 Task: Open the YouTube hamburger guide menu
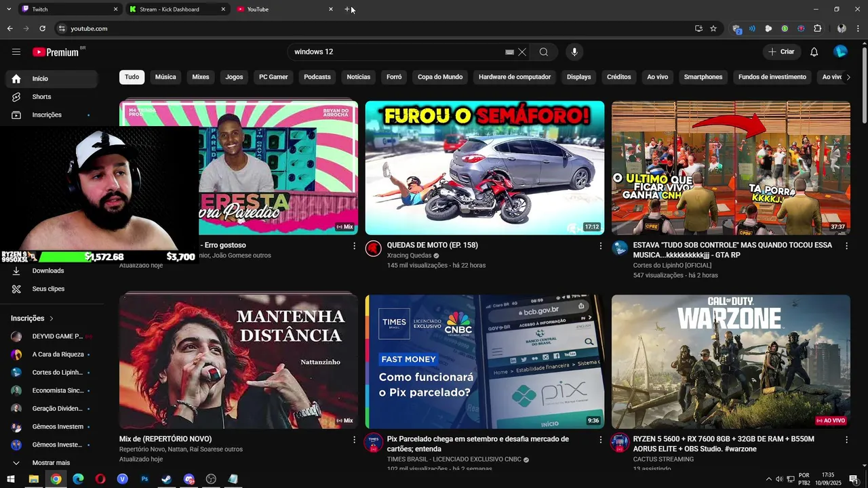coord(16,52)
